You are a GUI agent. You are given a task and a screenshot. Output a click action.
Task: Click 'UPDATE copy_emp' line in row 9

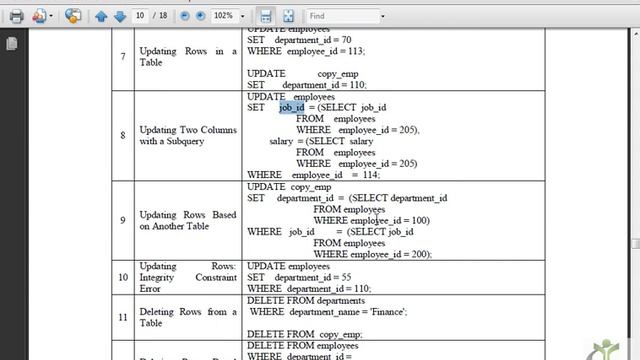click(x=289, y=187)
